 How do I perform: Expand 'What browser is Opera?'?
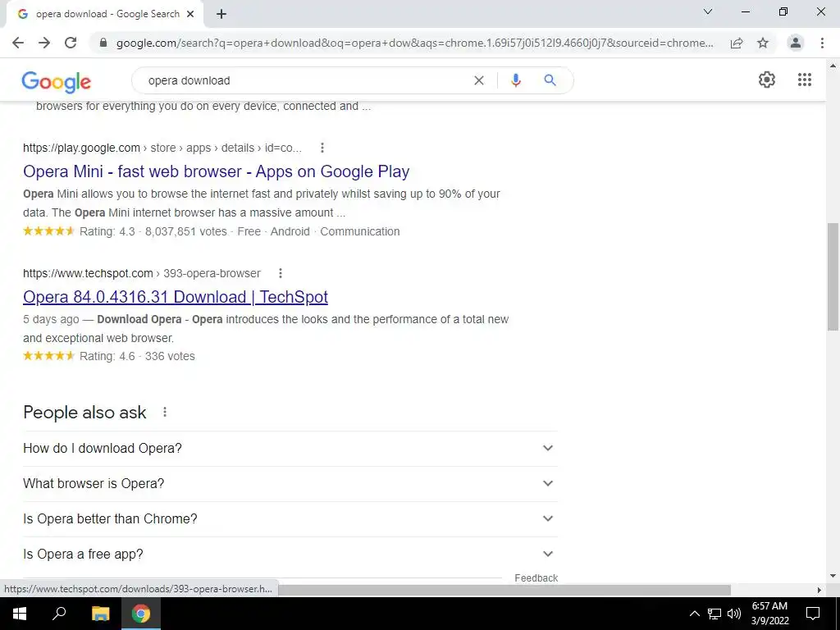[x=290, y=484]
